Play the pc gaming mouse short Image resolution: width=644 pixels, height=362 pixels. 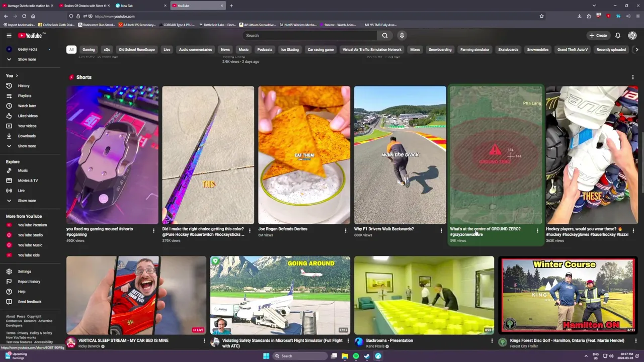[112, 155]
